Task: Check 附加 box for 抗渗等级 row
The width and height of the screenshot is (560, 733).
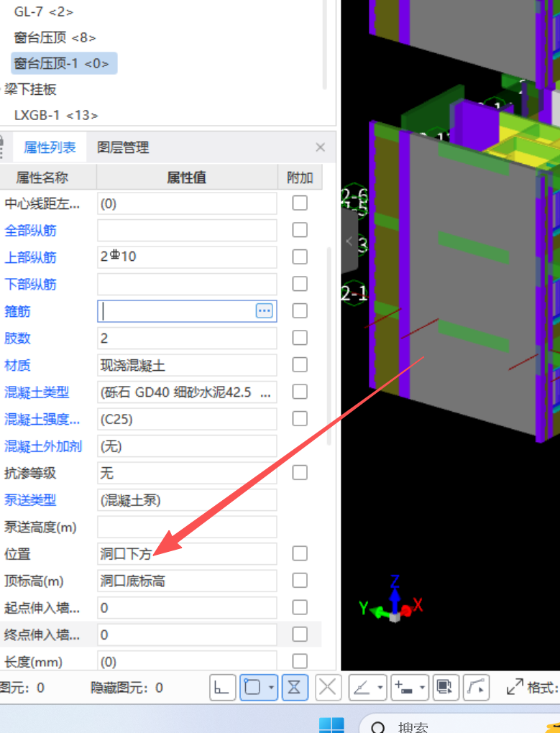Action: click(300, 473)
